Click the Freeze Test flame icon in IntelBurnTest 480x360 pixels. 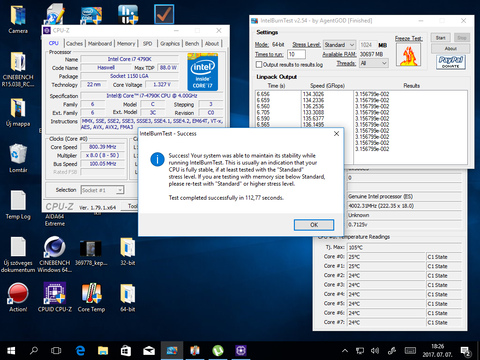[x=408, y=55]
